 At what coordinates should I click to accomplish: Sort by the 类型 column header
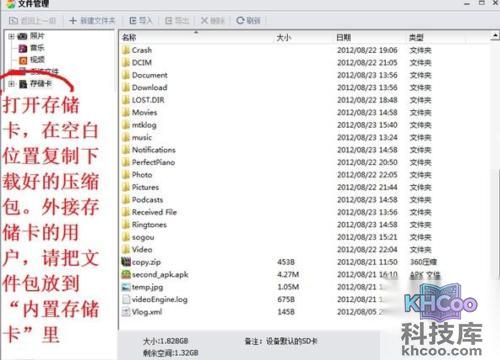click(416, 37)
